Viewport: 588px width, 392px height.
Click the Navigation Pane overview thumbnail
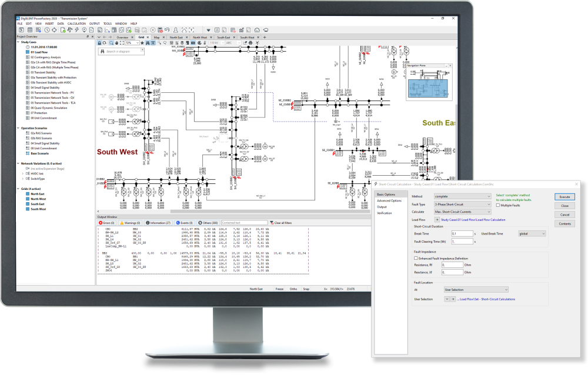[429, 84]
